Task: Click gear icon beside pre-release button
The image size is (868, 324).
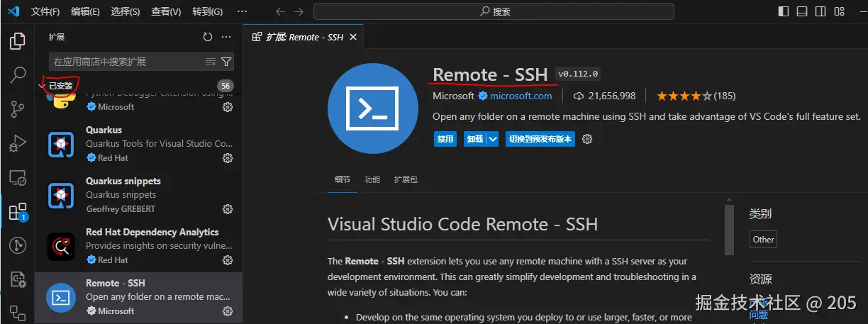Action: click(587, 139)
